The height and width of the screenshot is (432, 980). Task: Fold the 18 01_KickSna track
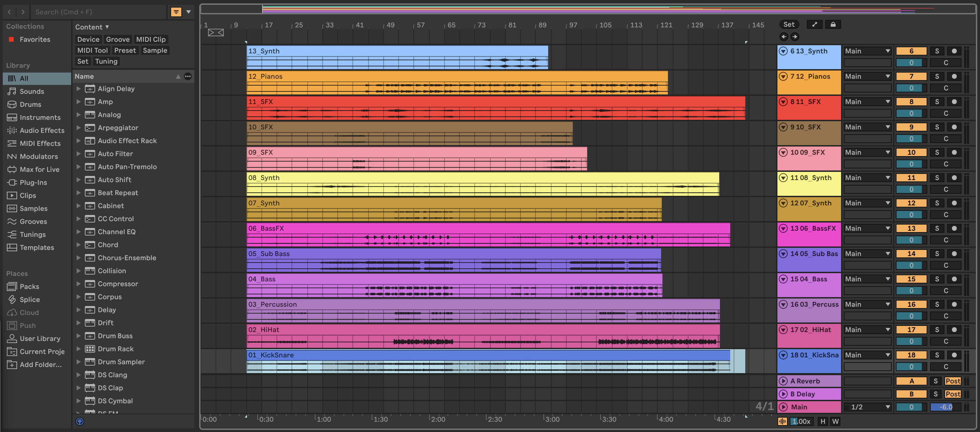pos(783,355)
